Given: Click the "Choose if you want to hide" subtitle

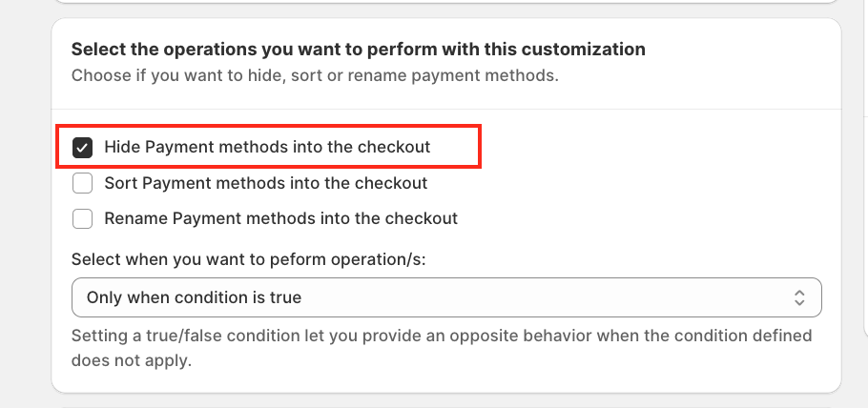Looking at the screenshot, I should point(315,75).
